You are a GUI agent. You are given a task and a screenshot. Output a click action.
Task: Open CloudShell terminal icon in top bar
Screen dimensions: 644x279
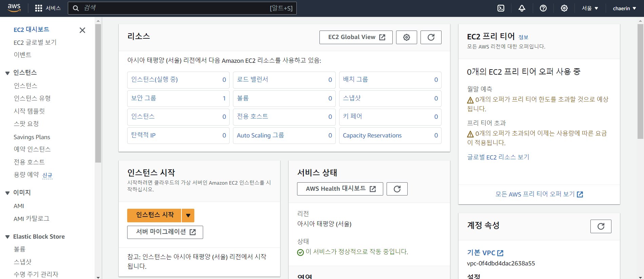pos(501,8)
